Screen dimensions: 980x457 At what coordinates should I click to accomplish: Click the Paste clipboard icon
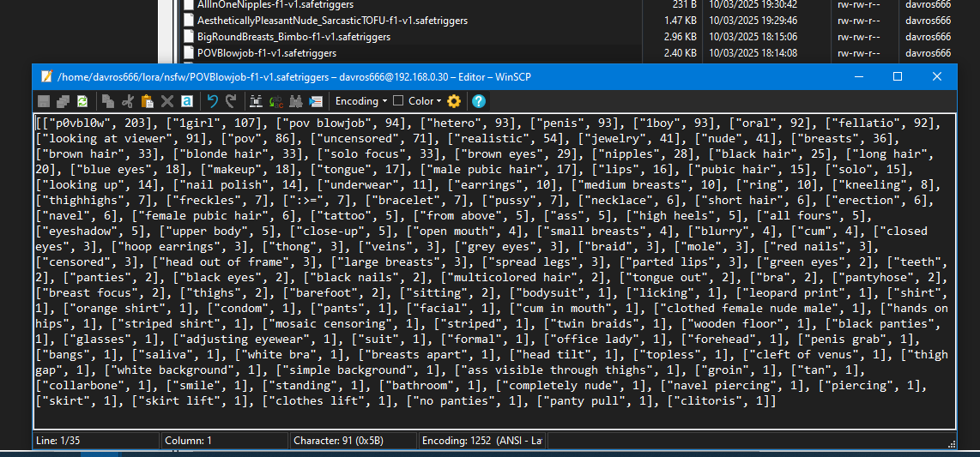coord(148,101)
